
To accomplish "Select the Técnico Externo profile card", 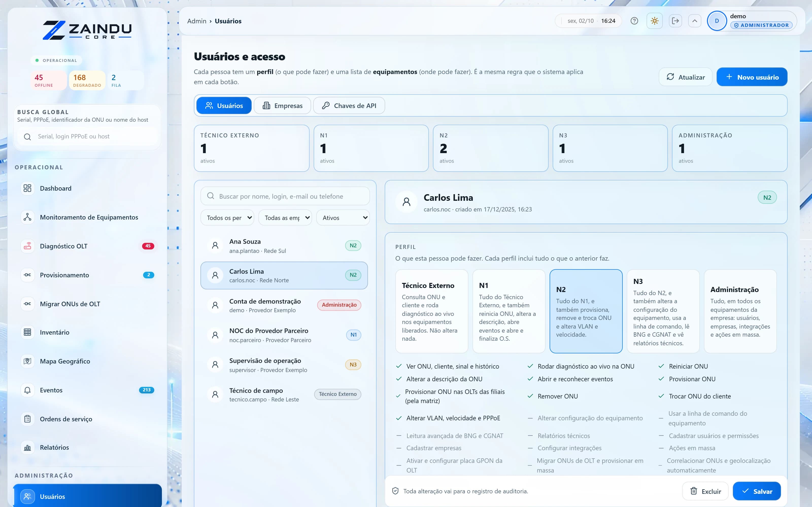I will coord(431,311).
